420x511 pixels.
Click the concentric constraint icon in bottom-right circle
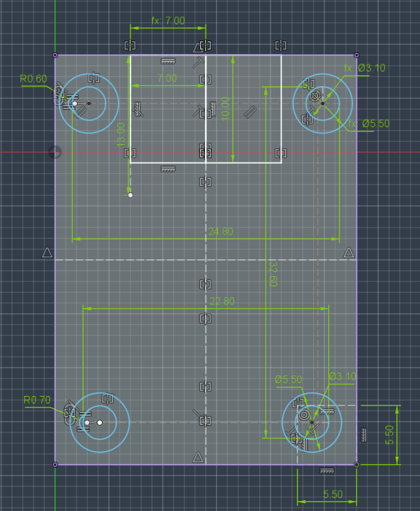[304, 415]
